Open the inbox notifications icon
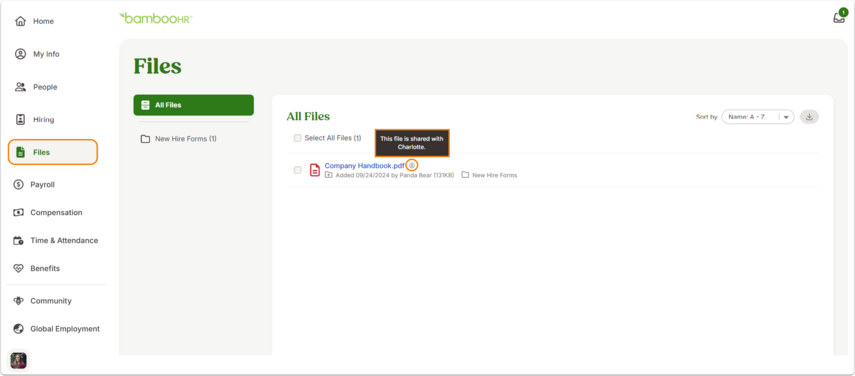 (839, 17)
